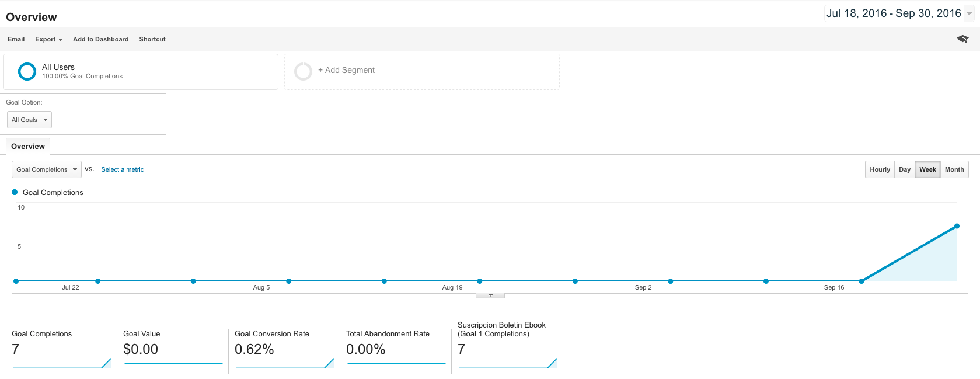
Task: Click the Email button
Action: pos(16,39)
